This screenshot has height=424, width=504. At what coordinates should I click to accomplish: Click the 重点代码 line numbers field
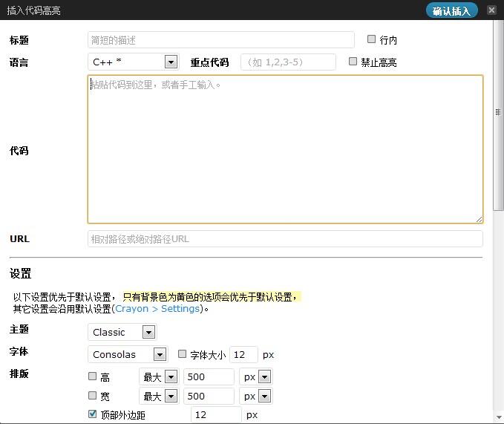(288, 62)
